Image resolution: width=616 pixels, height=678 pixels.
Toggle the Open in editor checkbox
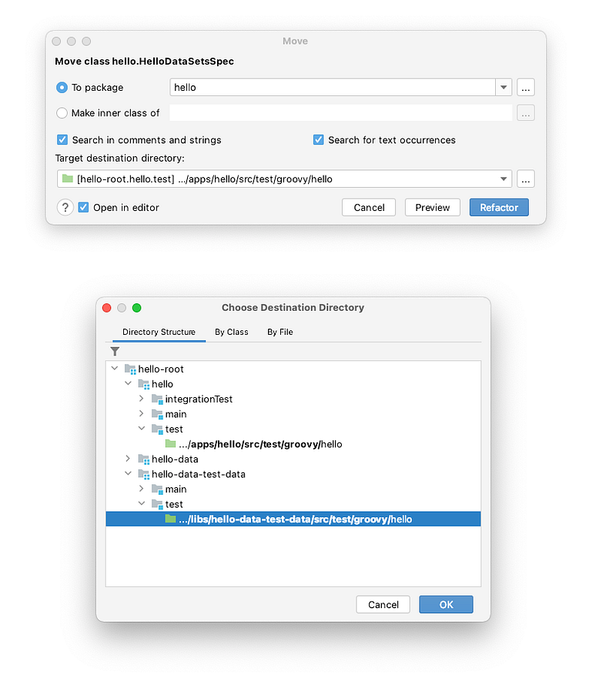pos(83,208)
